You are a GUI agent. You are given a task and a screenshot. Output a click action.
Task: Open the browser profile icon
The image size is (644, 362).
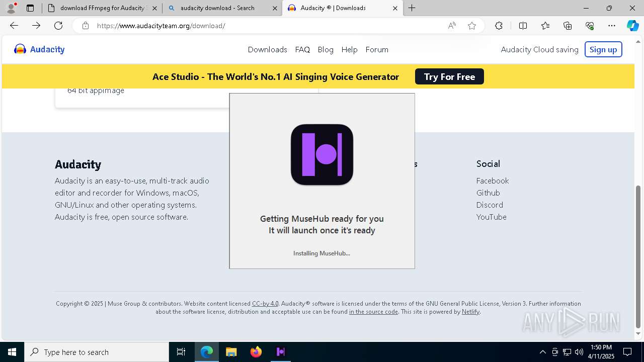(x=11, y=8)
